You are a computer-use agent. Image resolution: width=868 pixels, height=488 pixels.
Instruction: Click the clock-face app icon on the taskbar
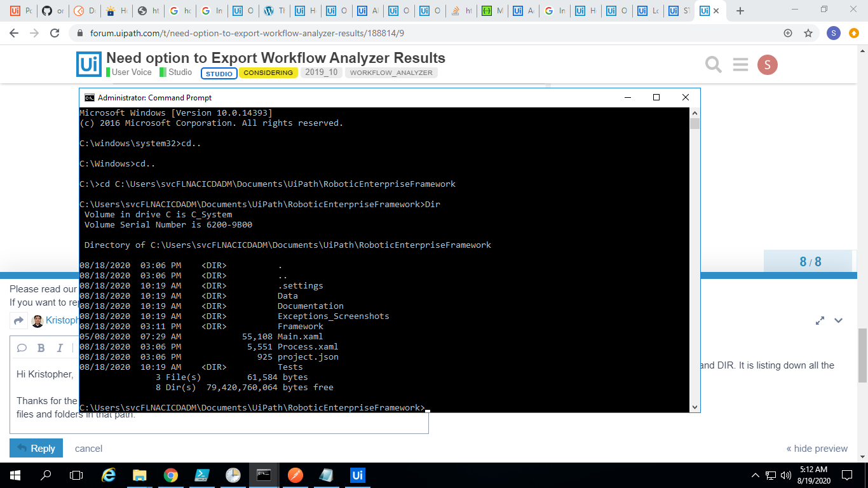pos(233,475)
